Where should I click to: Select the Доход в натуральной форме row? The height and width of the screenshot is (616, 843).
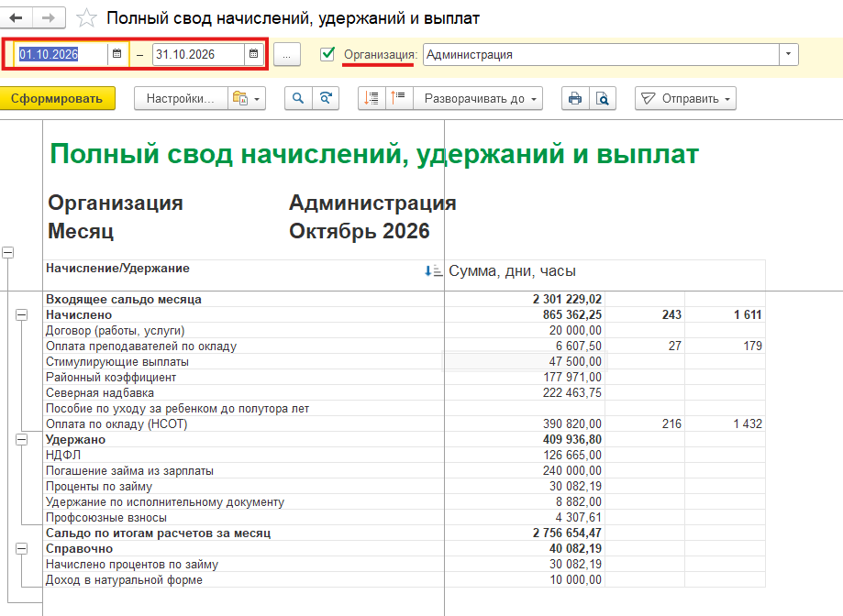pyautogui.click(x=404, y=579)
